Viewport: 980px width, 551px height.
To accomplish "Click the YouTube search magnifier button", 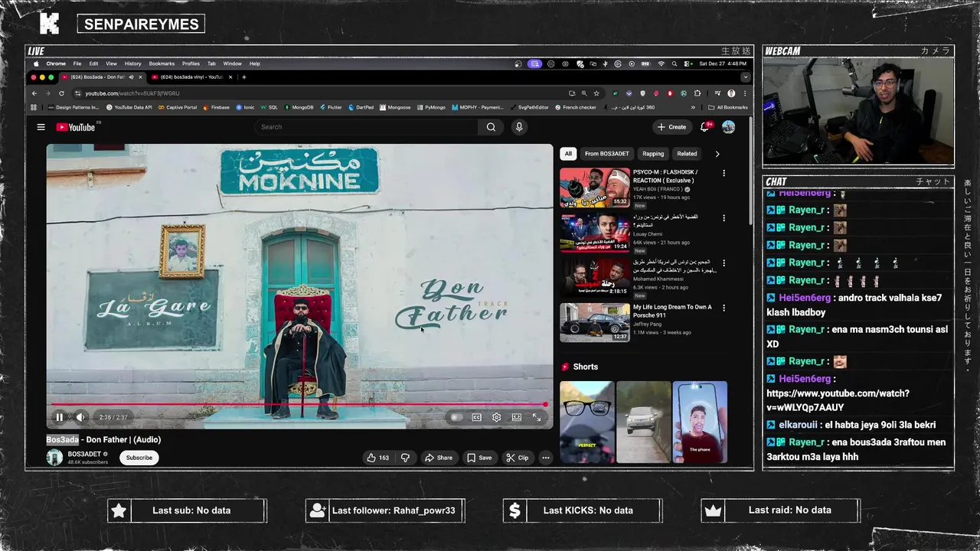I will click(x=491, y=127).
